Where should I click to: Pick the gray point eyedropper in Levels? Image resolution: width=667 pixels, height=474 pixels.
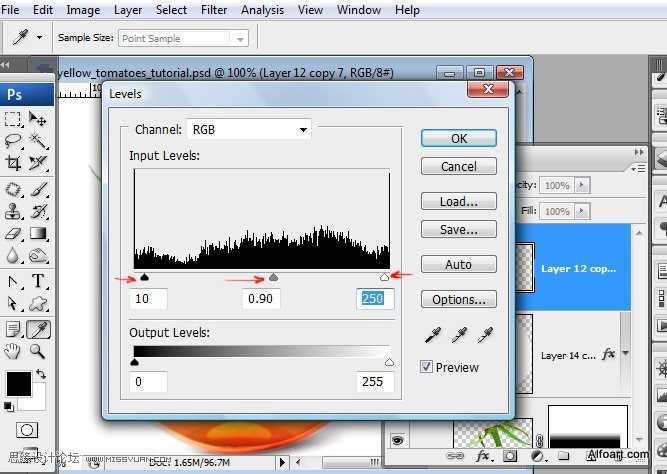[459, 335]
